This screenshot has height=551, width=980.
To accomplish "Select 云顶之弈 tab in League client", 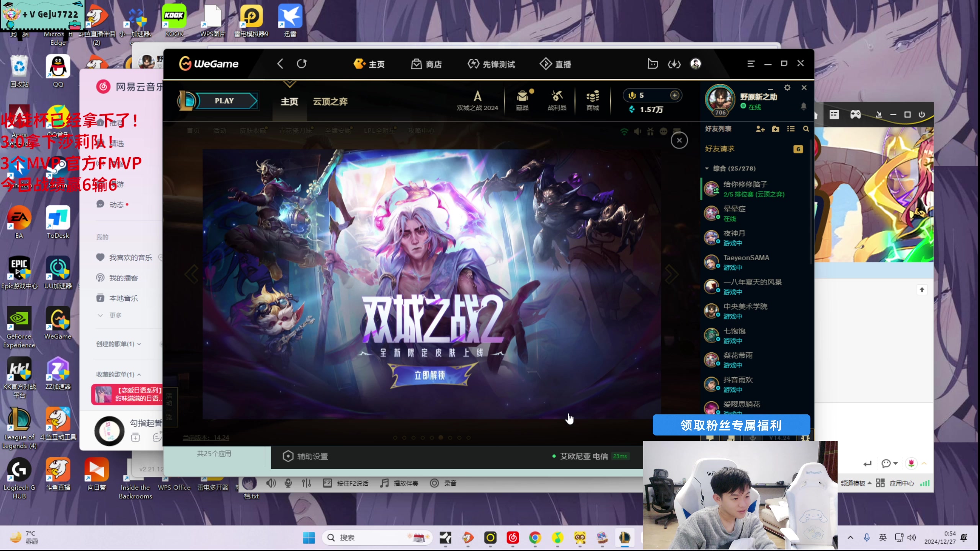I will (x=330, y=101).
